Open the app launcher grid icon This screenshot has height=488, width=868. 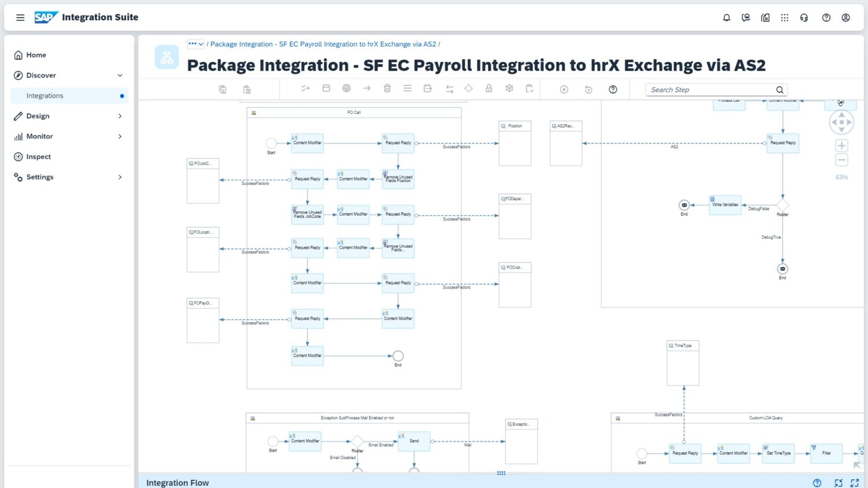tap(785, 17)
